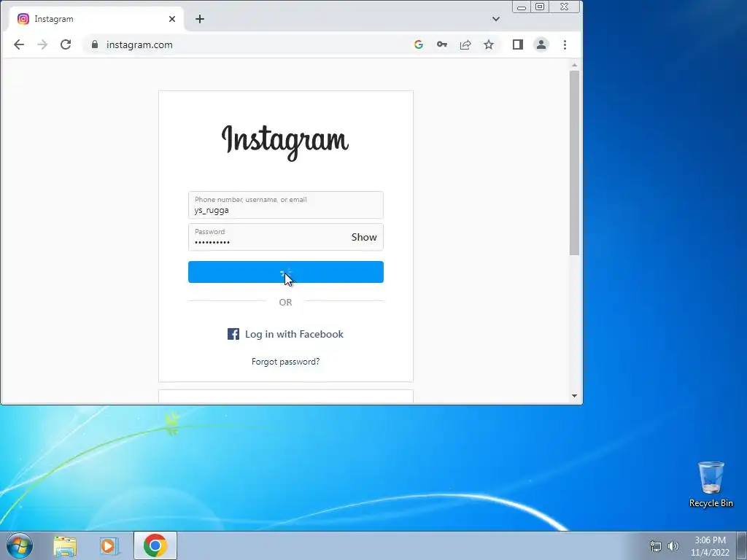The image size is (747, 560).
Task: Click the network tray icon
Action: pyautogui.click(x=656, y=546)
